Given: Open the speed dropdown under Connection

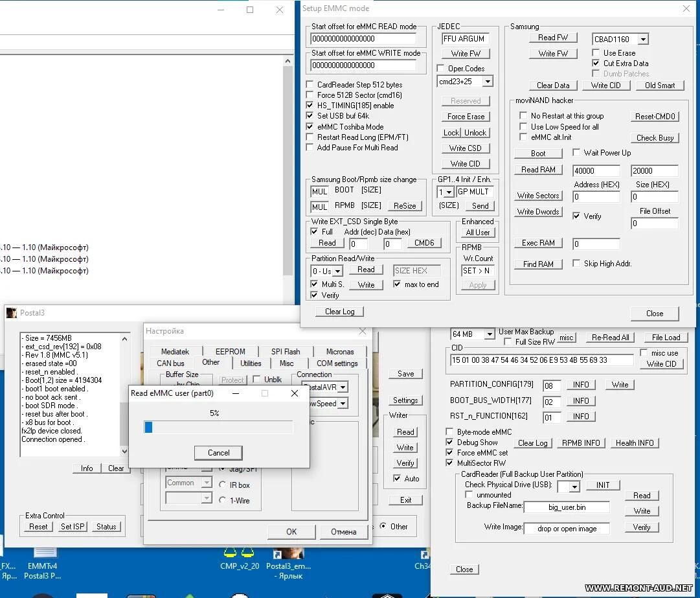Looking at the screenshot, I should (343, 403).
